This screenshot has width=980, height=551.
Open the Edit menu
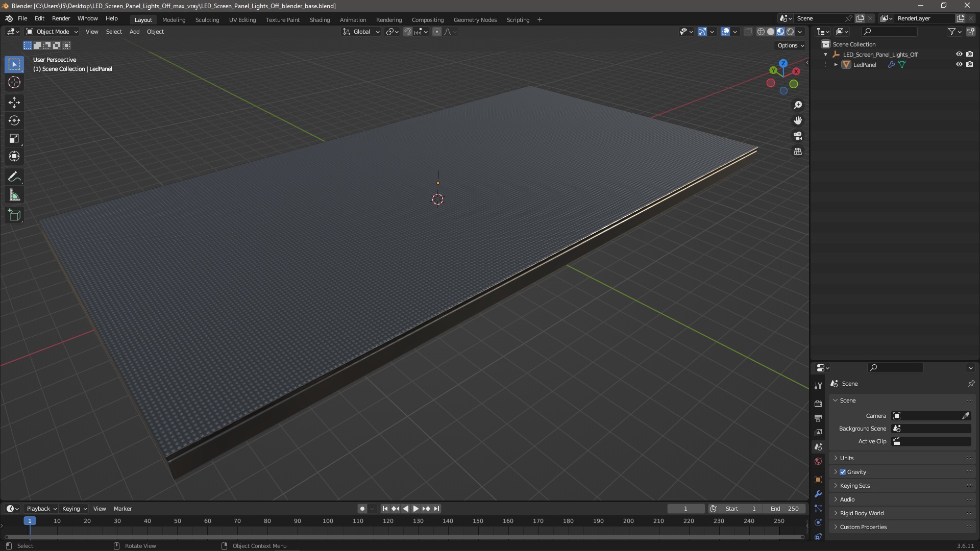point(39,18)
